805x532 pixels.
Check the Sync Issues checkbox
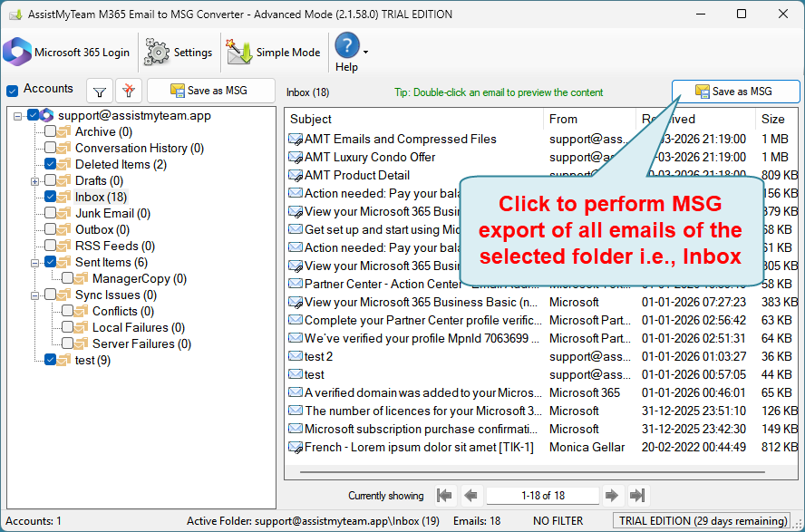click(51, 295)
